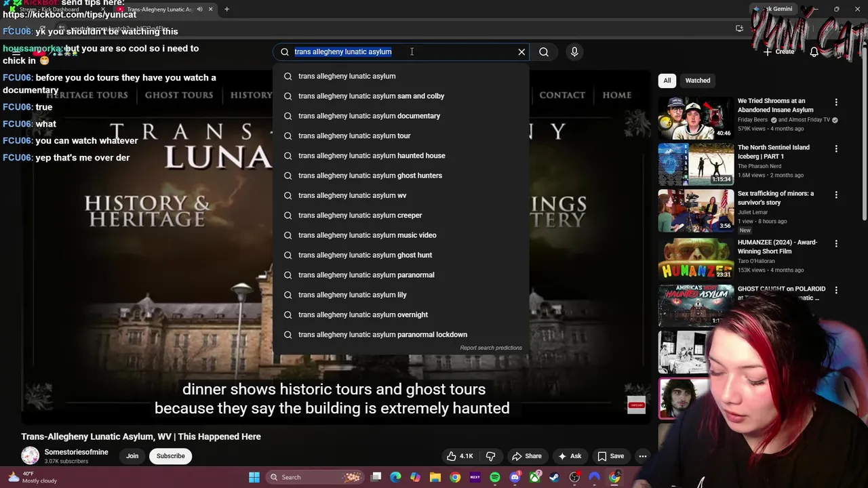Dislike the video with thumbs down
868x488 pixels.
(491, 456)
